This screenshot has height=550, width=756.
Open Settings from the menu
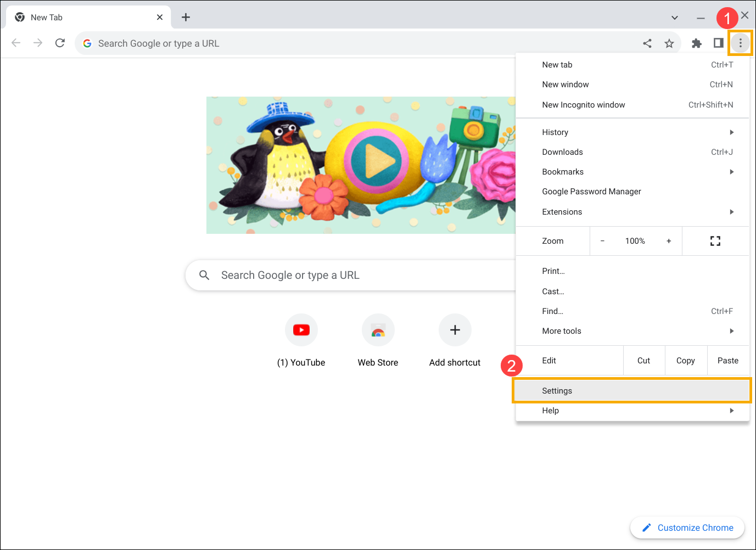click(x=632, y=391)
